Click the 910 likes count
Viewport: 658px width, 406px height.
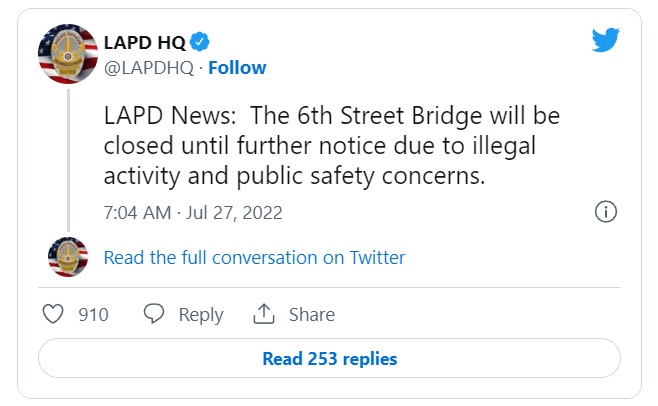click(93, 315)
